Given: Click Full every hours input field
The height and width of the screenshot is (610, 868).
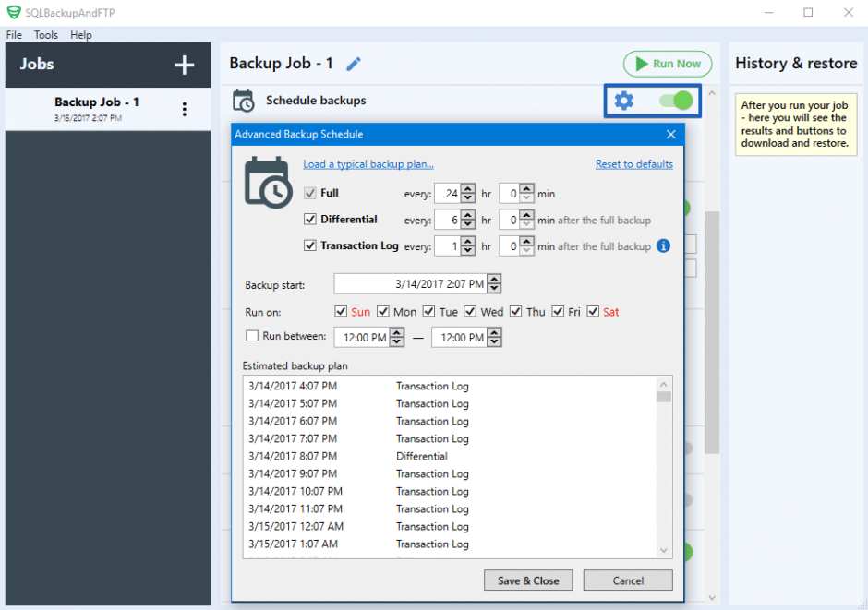Looking at the screenshot, I should point(448,193).
